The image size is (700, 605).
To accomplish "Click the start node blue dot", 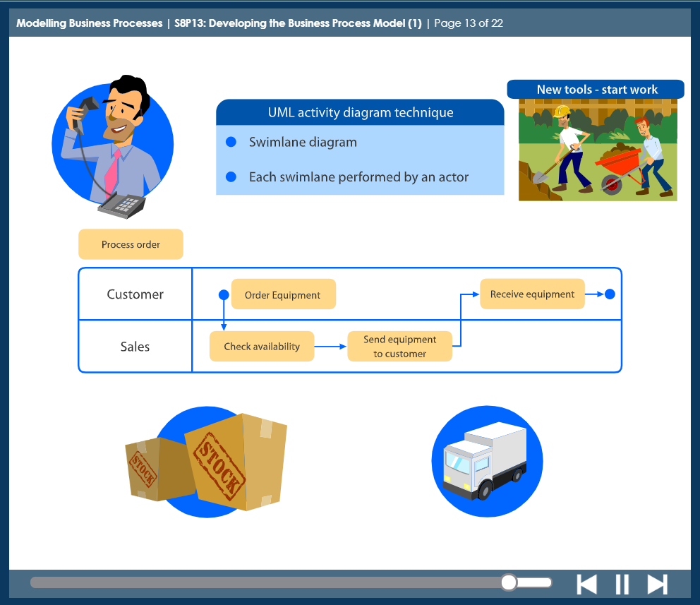I will pos(224,294).
